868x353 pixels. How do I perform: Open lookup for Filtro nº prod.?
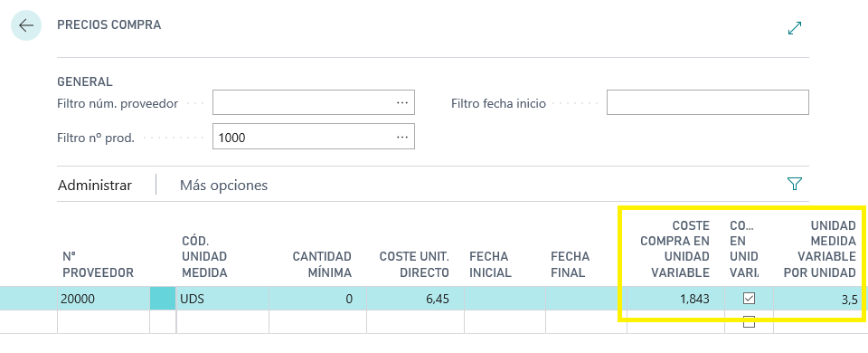tap(402, 137)
